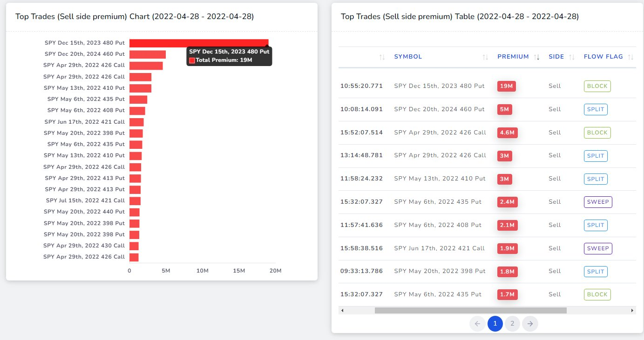Image resolution: width=644 pixels, height=340 pixels.
Task: Click the scrollbar right arrow under the table
Action: [632, 310]
